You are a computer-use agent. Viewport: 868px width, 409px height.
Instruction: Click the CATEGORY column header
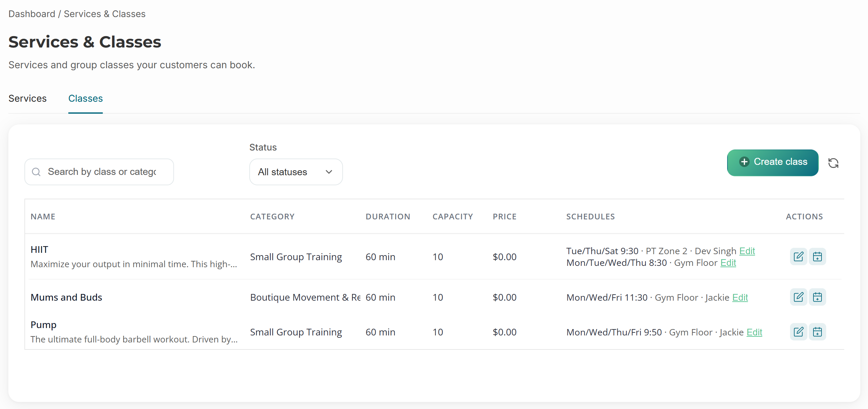point(272,216)
